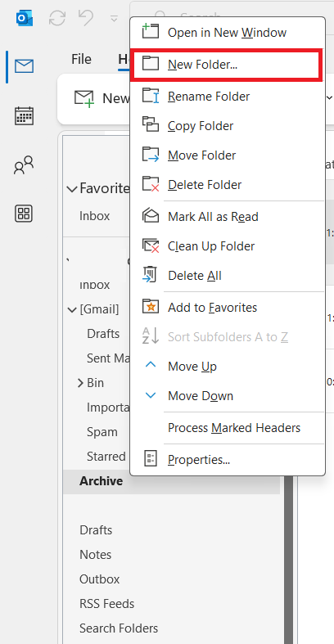This screenshot has width=334, height=644.
Task: Open Search Folders
Action: point(119,628)
